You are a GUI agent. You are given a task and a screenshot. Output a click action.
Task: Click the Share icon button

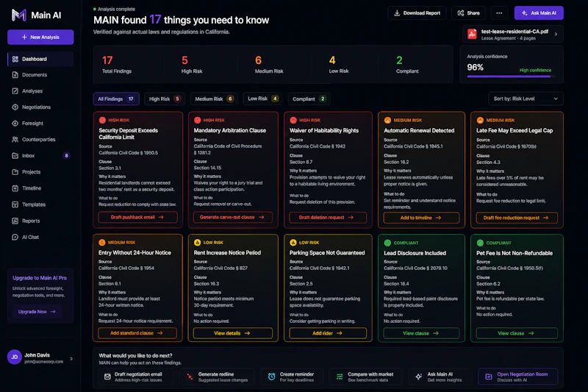click(x=468, y=13)
